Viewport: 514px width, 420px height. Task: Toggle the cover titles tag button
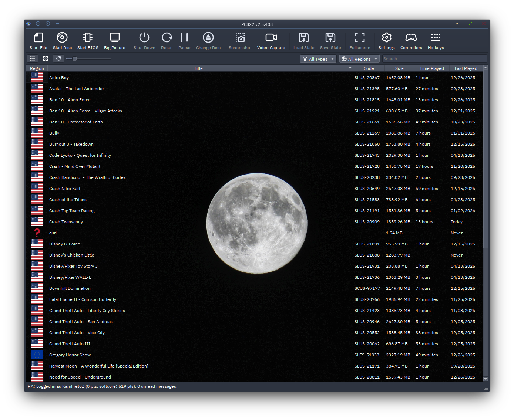58,59
